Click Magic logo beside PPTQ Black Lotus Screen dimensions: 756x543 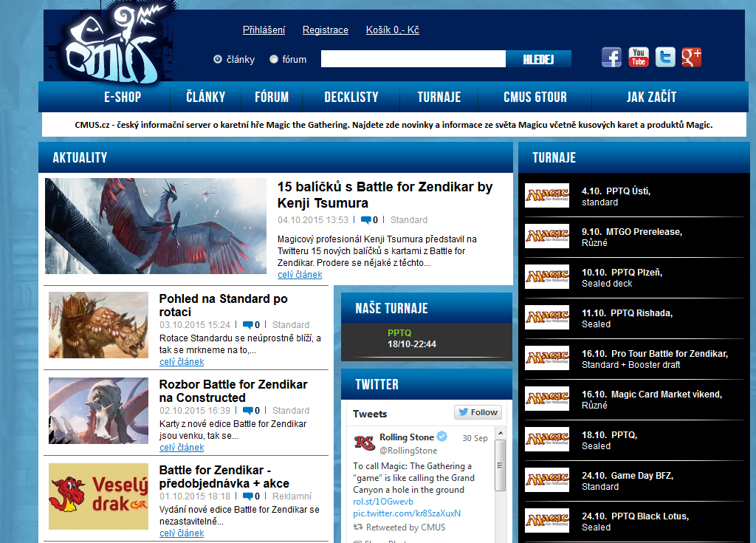547,520
